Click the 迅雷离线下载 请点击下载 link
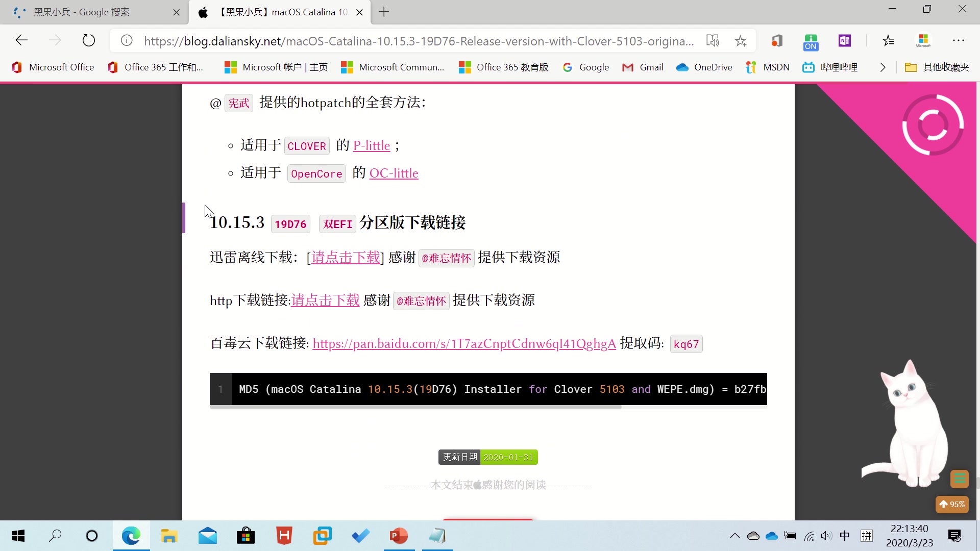The width and height of the screenshot is (980, 551). 346,257
